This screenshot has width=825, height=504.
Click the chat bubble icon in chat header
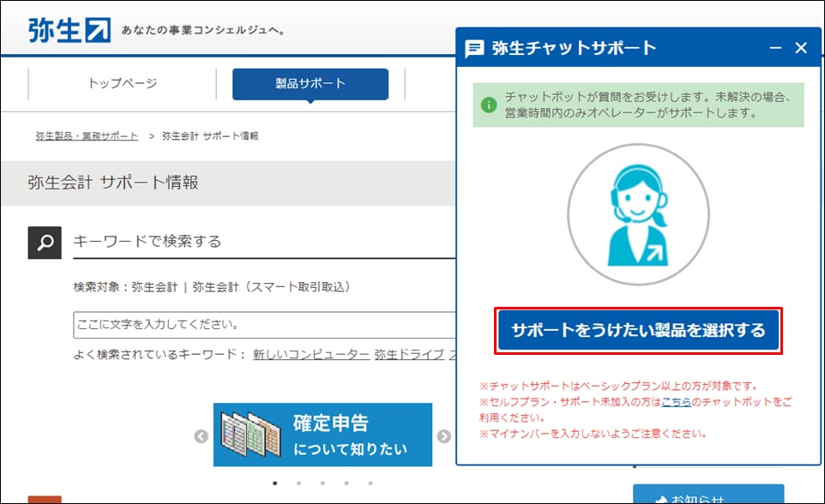pyautogui.click(x=474, y=48)
